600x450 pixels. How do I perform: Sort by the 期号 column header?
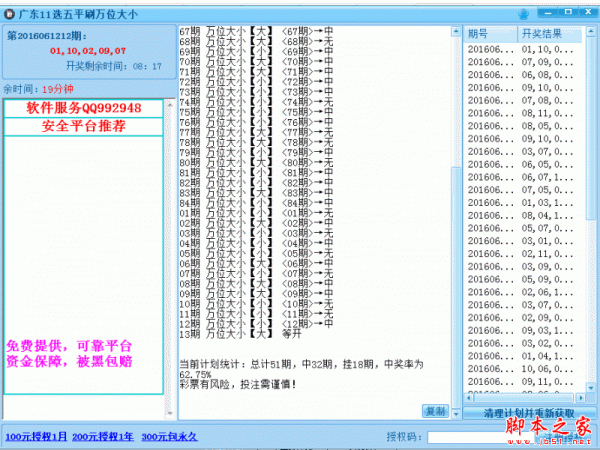pyautogui.click(x=491, y=34)
